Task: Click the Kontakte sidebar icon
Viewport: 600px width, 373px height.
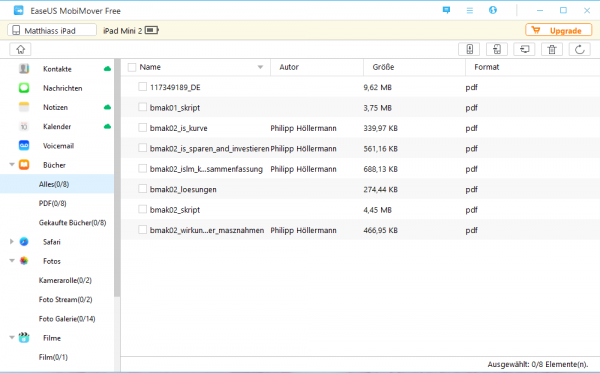Action: point(24,69)
